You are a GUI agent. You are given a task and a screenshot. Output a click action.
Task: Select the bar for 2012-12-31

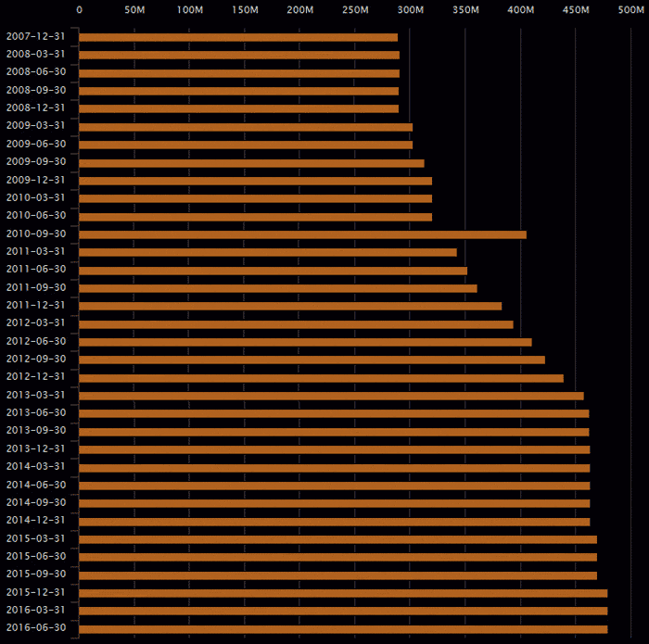coord(321,378)
